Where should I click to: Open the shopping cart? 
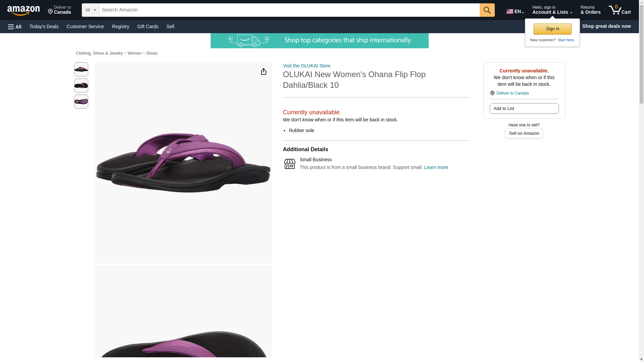[620, 10]
